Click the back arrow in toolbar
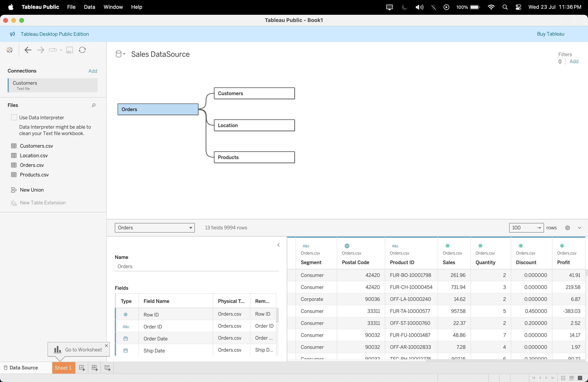588x382 pixels. pyautogui.click(x=28, y=50)
